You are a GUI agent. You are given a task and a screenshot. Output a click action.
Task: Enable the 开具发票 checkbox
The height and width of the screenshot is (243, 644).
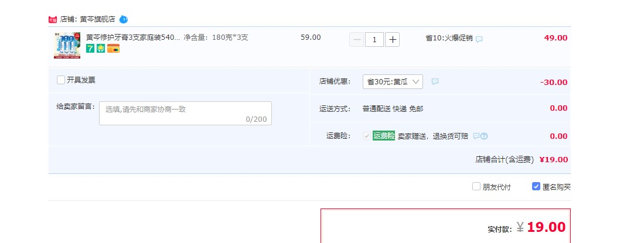pos(61,80)
